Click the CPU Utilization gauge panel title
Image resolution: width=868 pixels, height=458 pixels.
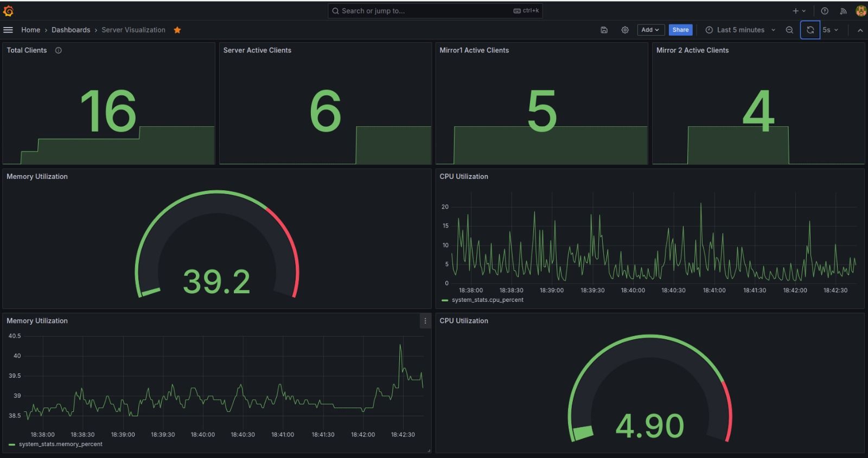[x=464, y=321]
